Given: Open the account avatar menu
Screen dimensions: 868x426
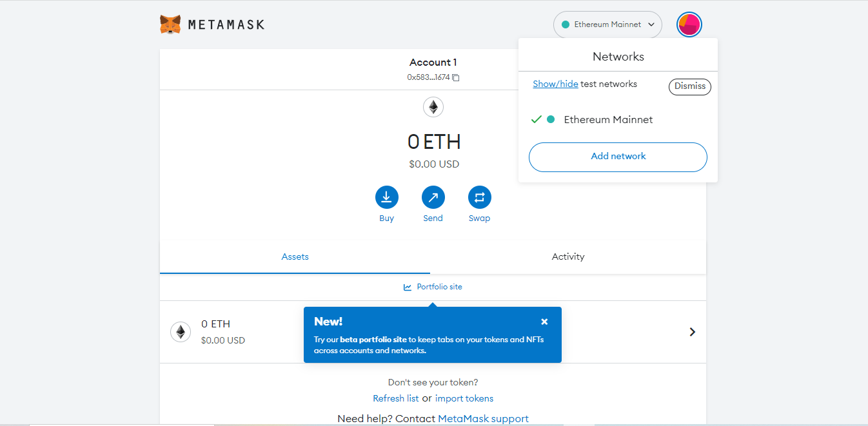Looking at the screenshot, I should (689, 24).
